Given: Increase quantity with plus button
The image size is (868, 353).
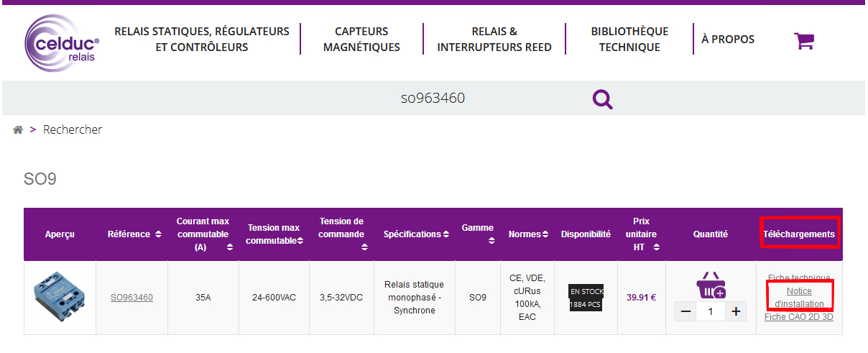Looking at the screenshot, I should click(x=736, y=311).
